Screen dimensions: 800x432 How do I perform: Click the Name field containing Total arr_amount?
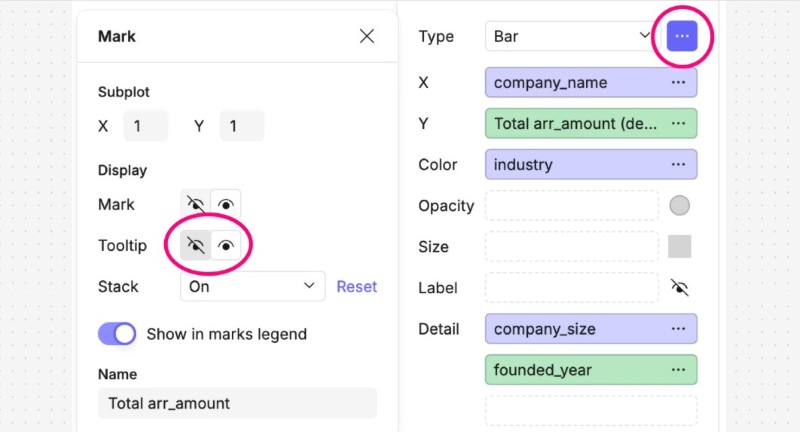(237, 403)
